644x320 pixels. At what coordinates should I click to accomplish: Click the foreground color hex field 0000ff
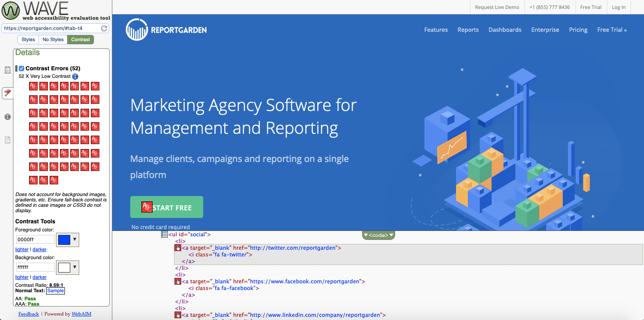(35, 239)
